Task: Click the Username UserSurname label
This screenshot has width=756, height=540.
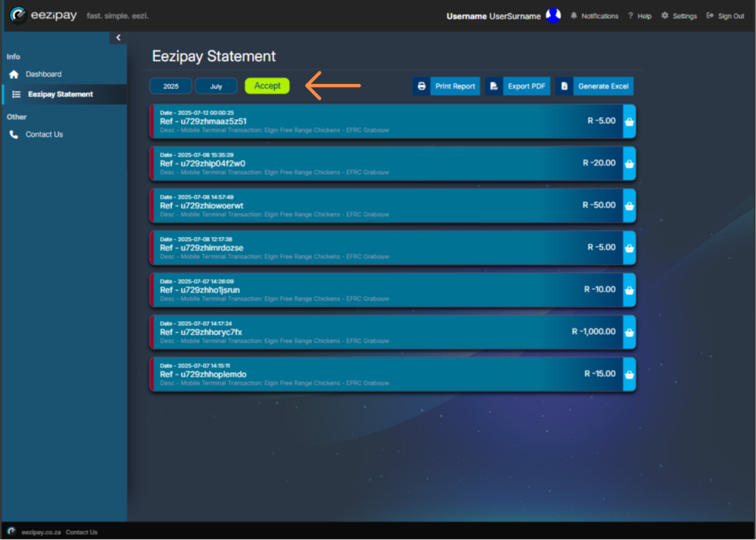Action: tap(494, 16)
